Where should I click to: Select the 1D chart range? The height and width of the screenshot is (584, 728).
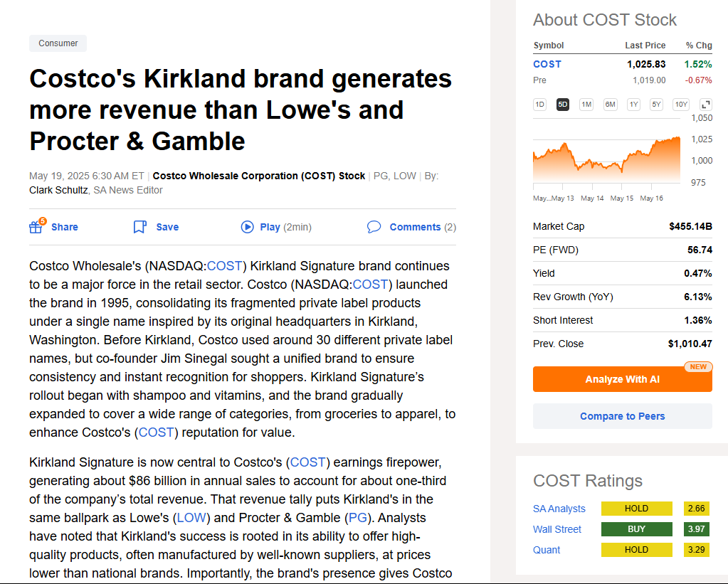tap(539, 105)
